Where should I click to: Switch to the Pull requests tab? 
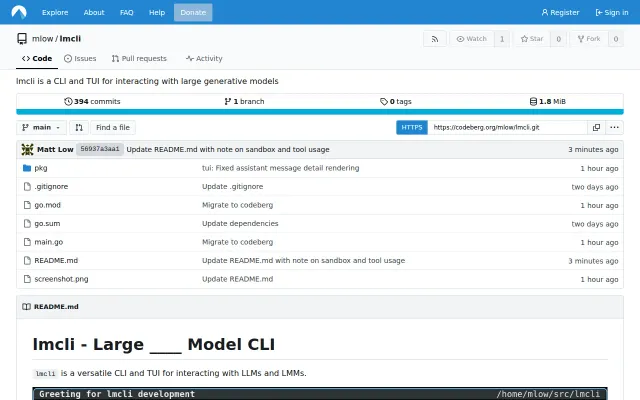point(139,58)
